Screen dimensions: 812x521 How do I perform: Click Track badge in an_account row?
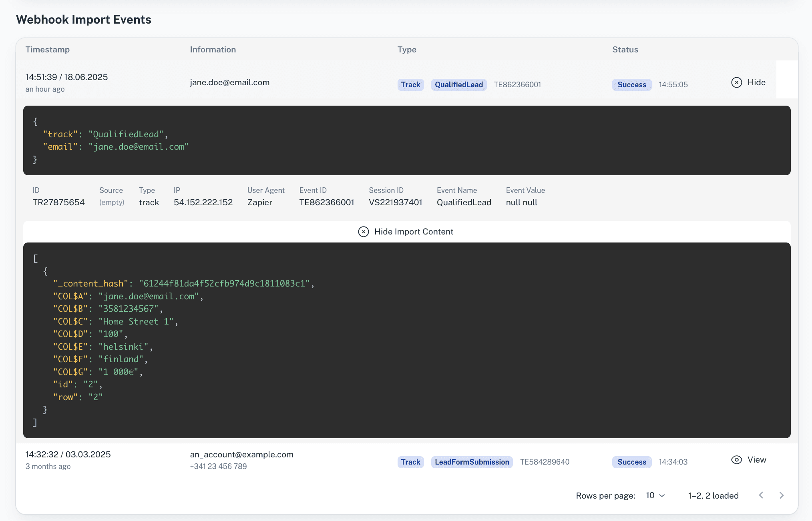tap(410, 462)
